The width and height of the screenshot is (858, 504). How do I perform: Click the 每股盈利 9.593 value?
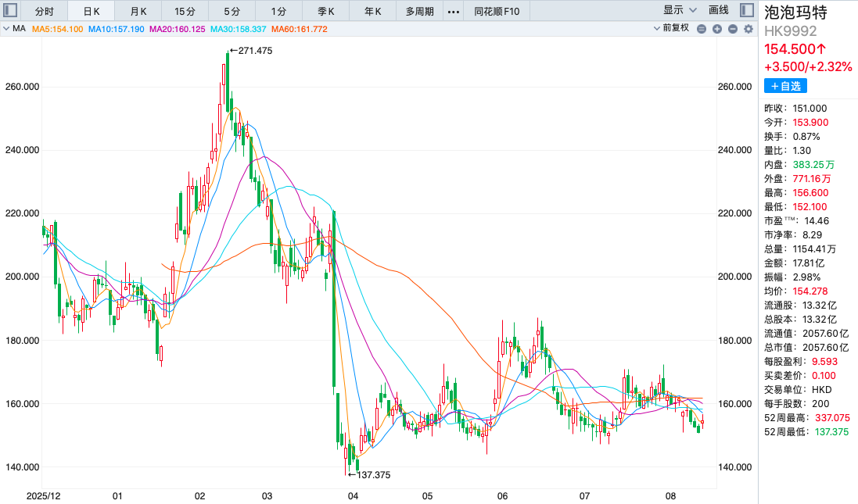point(824,362)
